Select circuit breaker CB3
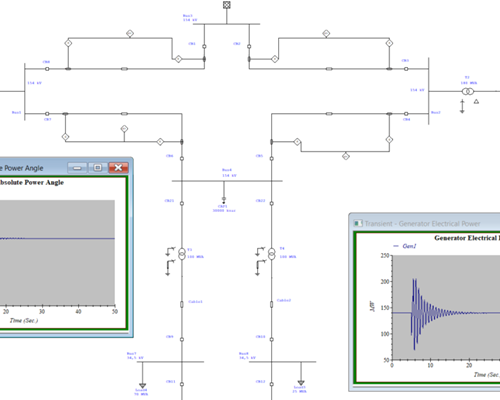Image resolution: width=500 pixels, height=400 pixels. (x=406, y=69)
